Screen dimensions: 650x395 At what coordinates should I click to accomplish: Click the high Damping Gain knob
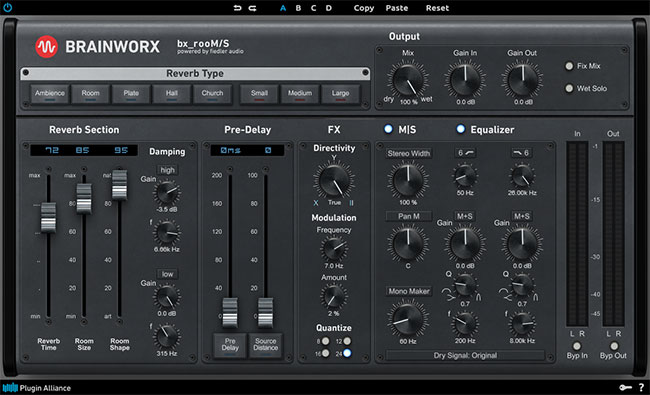click(x=167, y=193)
